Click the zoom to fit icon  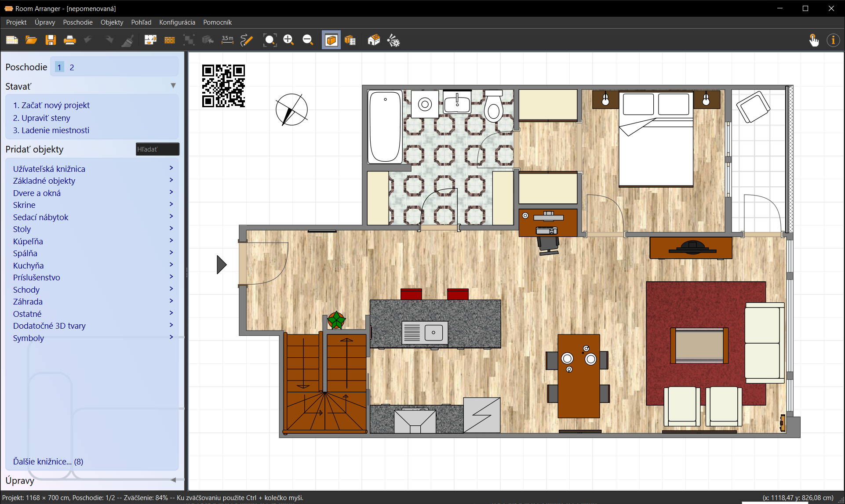tap(270, 40)
